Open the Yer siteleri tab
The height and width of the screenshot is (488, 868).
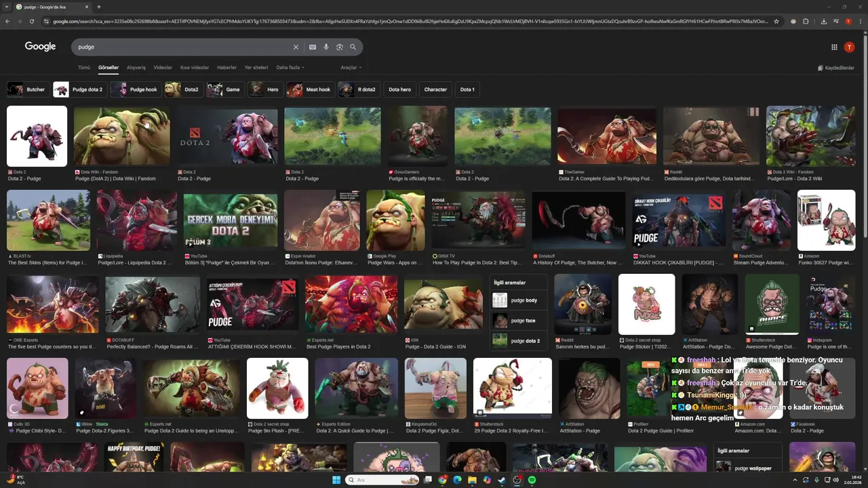[256, 68]
